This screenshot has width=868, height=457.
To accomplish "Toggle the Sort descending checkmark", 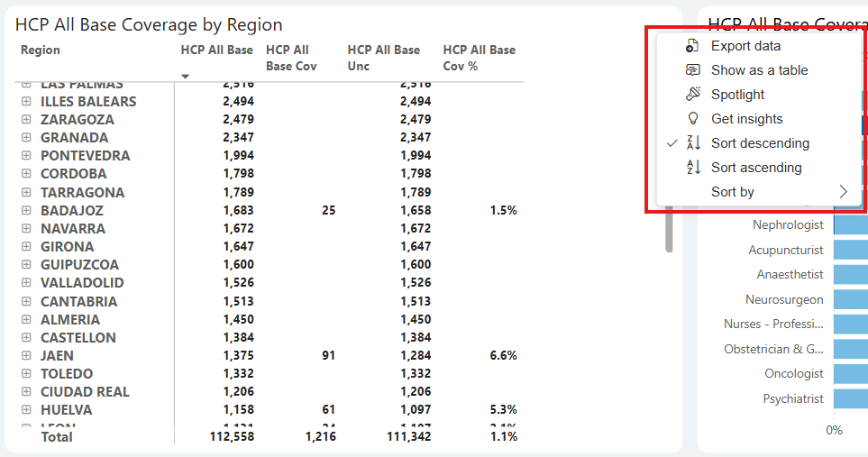I will [672, 143].
